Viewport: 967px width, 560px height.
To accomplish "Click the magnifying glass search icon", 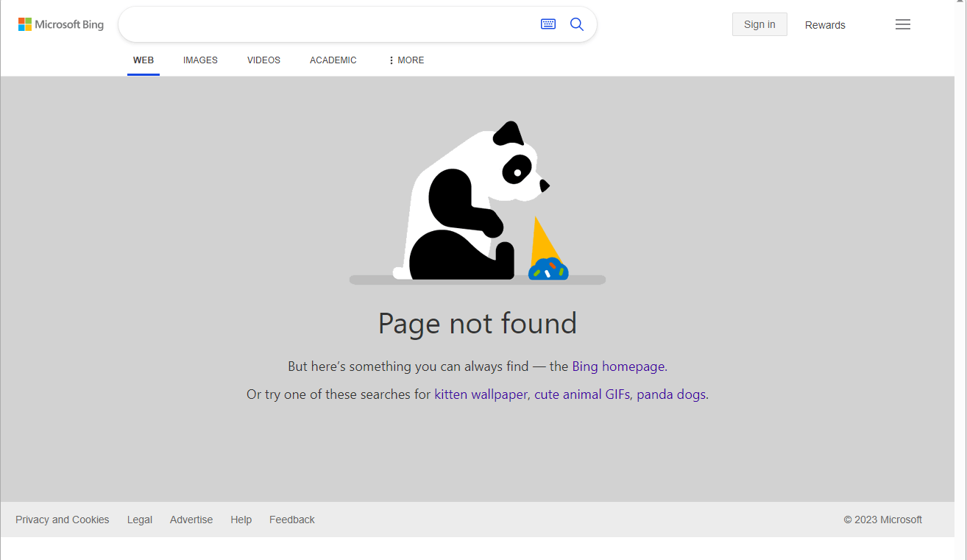I will (x=577, y=24).
